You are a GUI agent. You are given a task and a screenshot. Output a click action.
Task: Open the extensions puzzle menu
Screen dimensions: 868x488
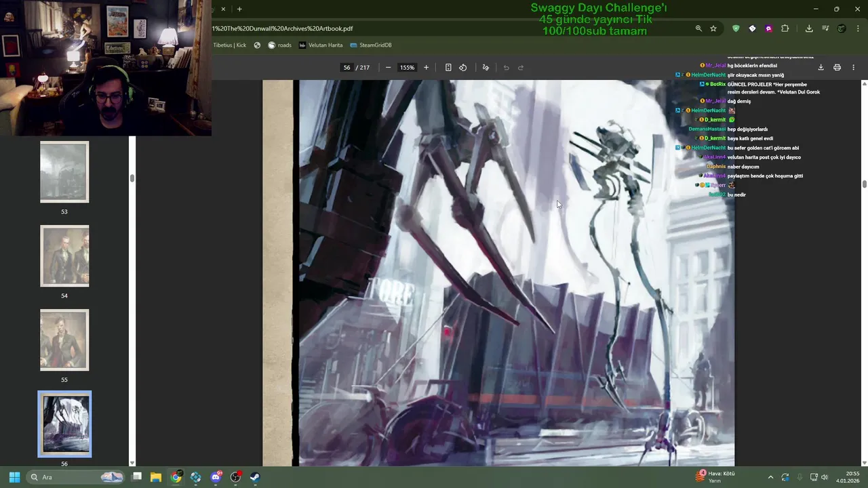[x=785, y=28]
